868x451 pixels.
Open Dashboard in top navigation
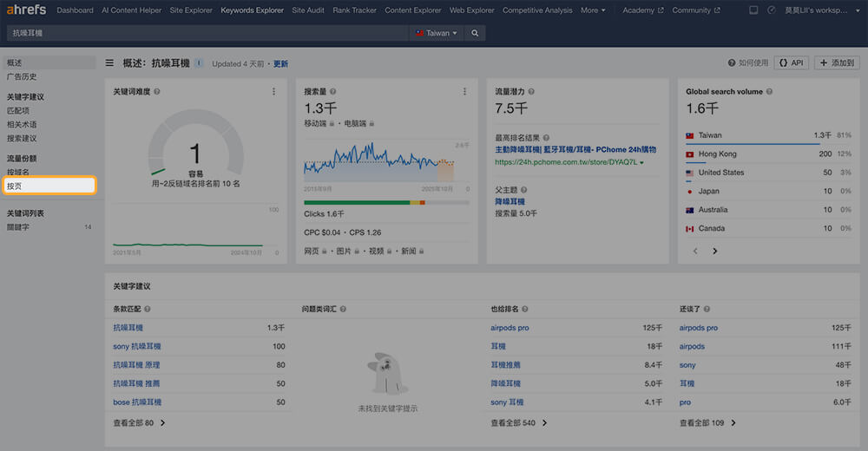[75, 10]
